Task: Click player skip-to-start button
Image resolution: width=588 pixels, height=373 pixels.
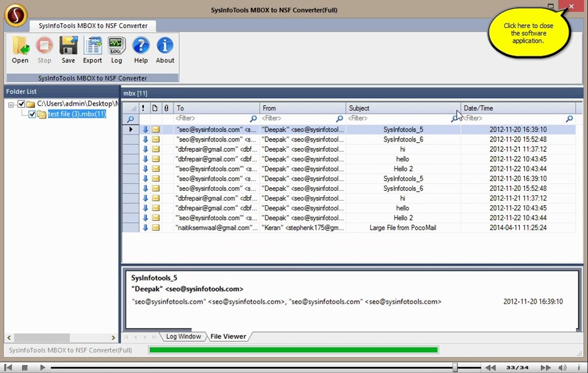Action: click(8, 367)
